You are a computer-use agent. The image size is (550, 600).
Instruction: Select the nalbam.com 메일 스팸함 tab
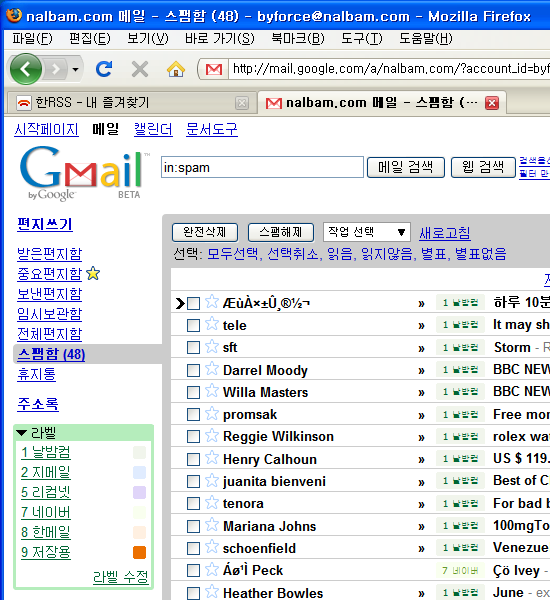pyautogui.click(x=382, y=103)
